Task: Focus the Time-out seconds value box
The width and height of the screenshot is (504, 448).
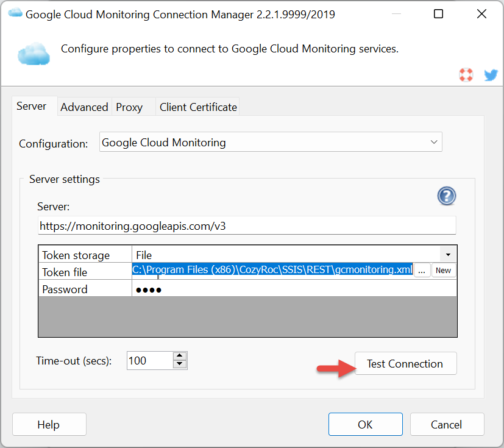Action: pos(150,361)
